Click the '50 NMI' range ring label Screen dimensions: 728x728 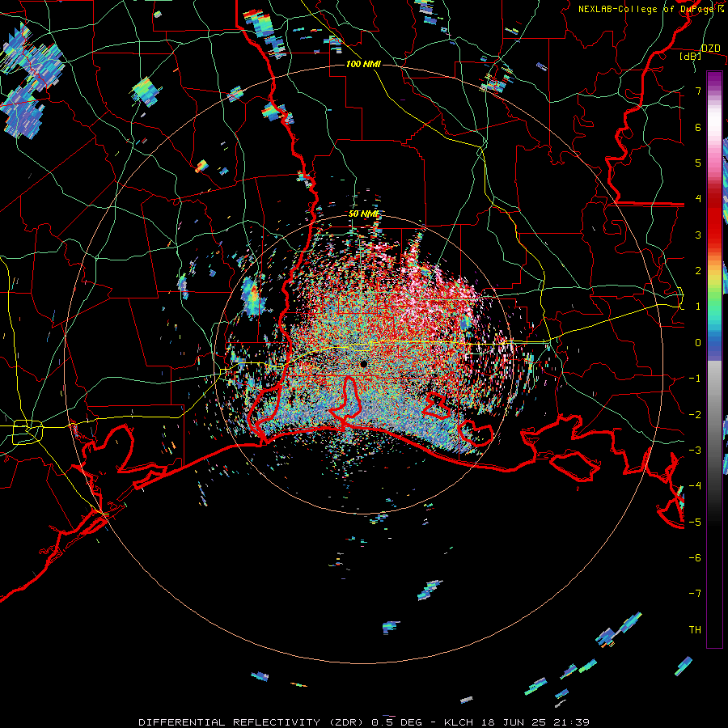point(364,214)
